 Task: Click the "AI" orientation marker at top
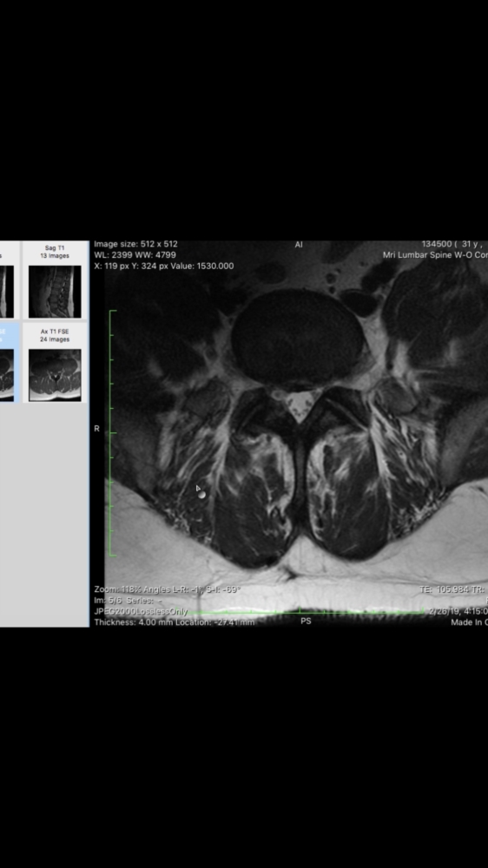pos(299,245)
